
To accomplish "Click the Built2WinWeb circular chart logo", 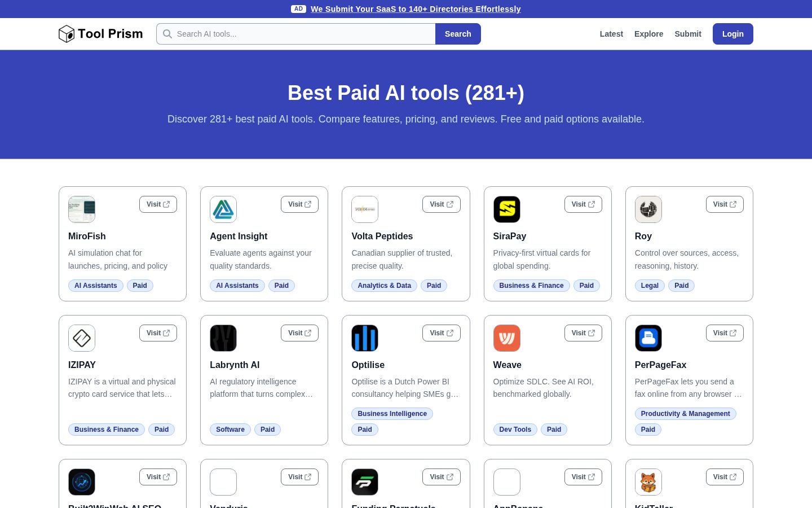I will (82, 482).
